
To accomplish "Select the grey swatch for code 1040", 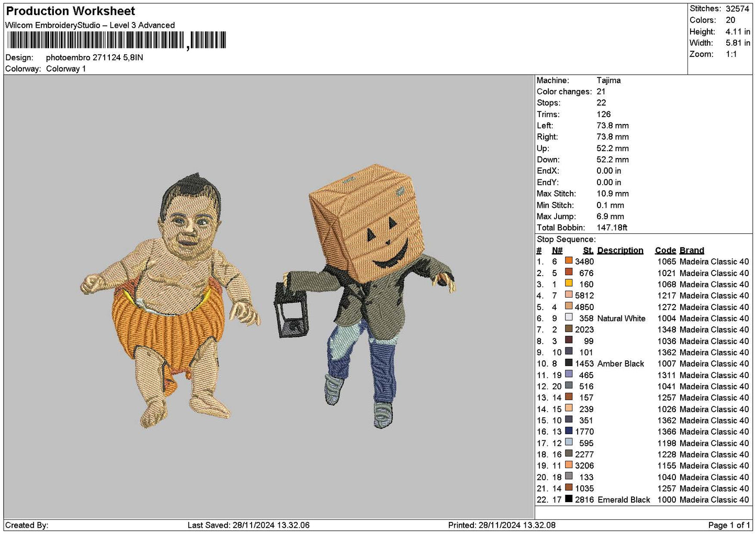I will click(568, 476).
